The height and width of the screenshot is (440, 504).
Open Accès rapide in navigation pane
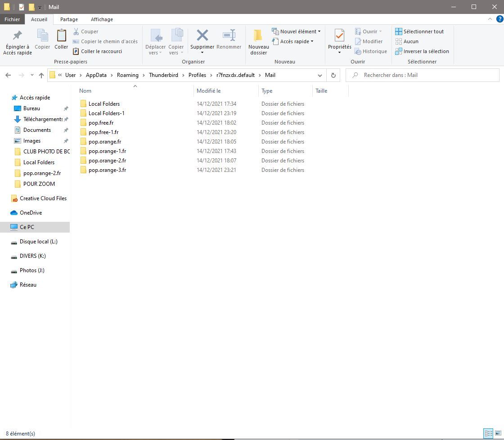point(35,97)
